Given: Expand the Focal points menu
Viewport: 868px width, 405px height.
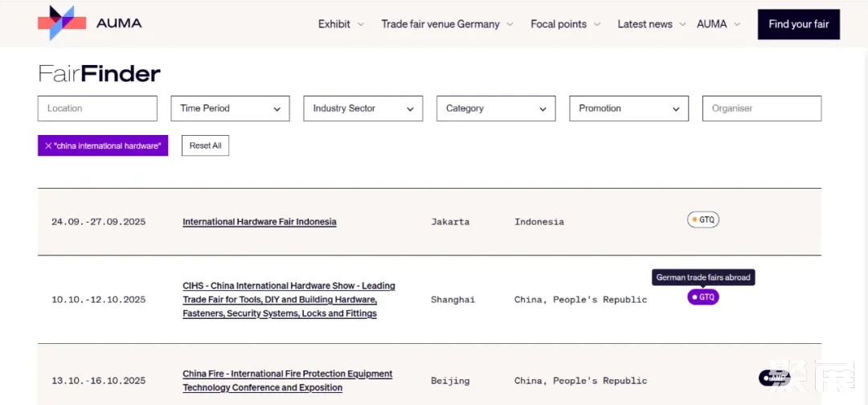Looking at the screenshot, I should point(566,24).
